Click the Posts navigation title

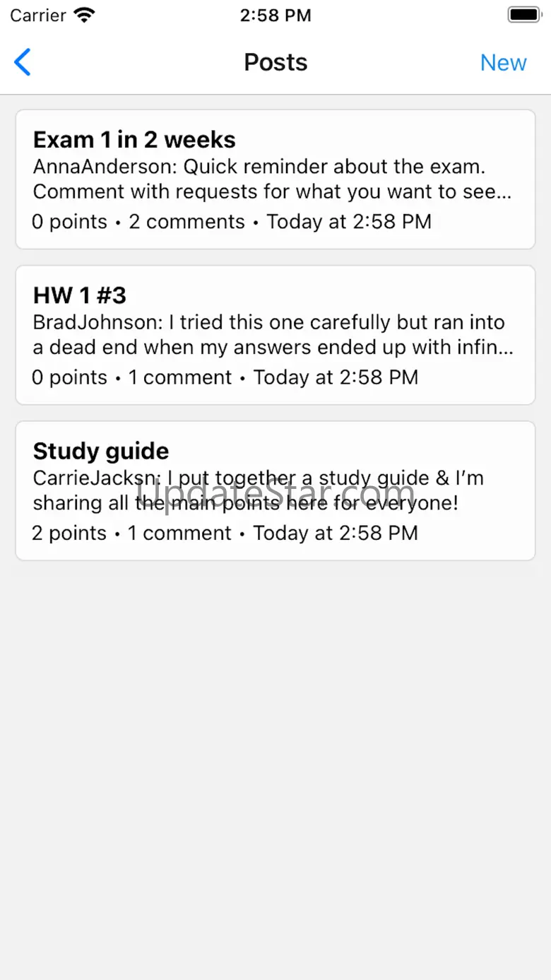tap(275, 62)
